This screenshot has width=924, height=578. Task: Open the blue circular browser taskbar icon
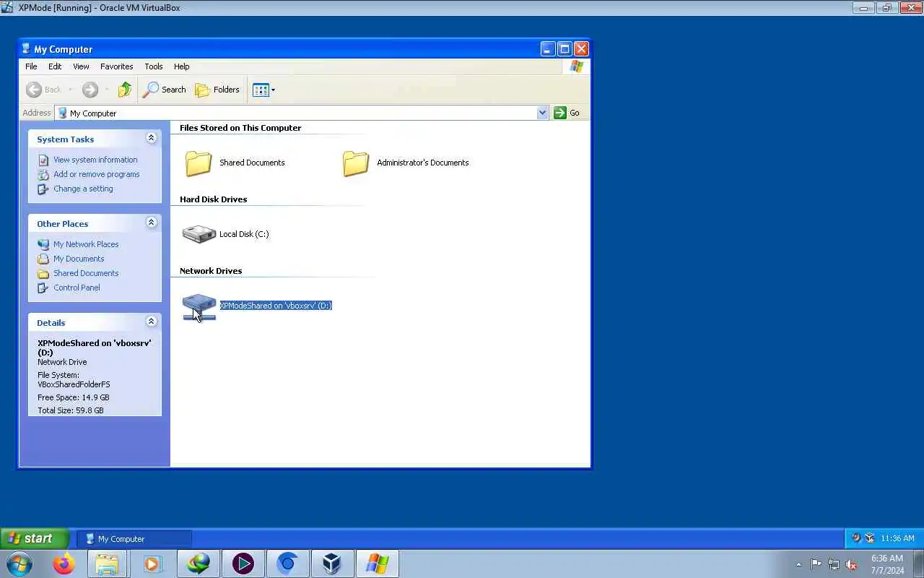tap(287, 564)
